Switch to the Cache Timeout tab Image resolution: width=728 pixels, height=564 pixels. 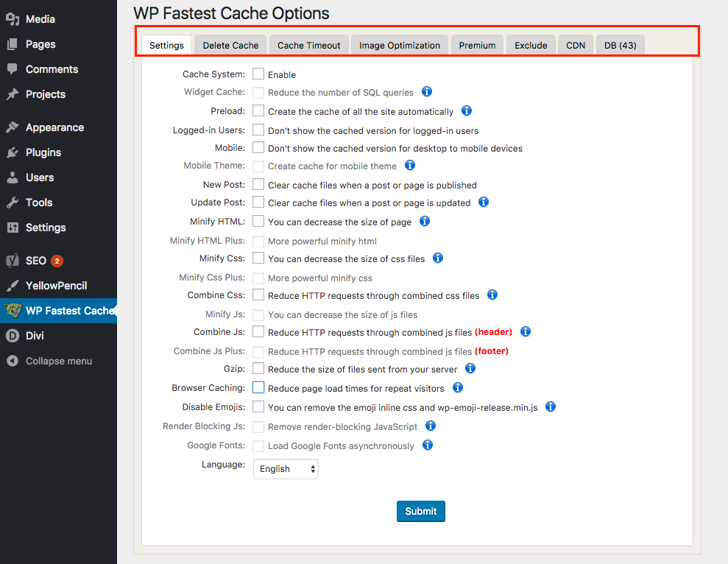308,45
